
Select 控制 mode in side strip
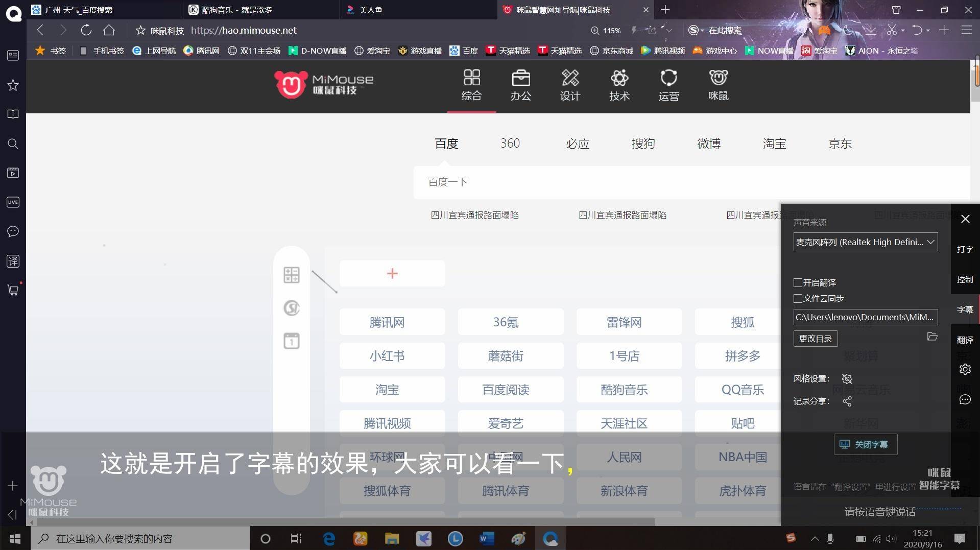coord(965,279)
